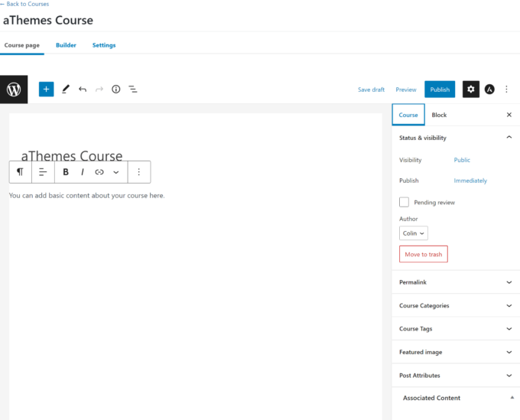Change publish date via Immediately link

(x=470, y=181)
